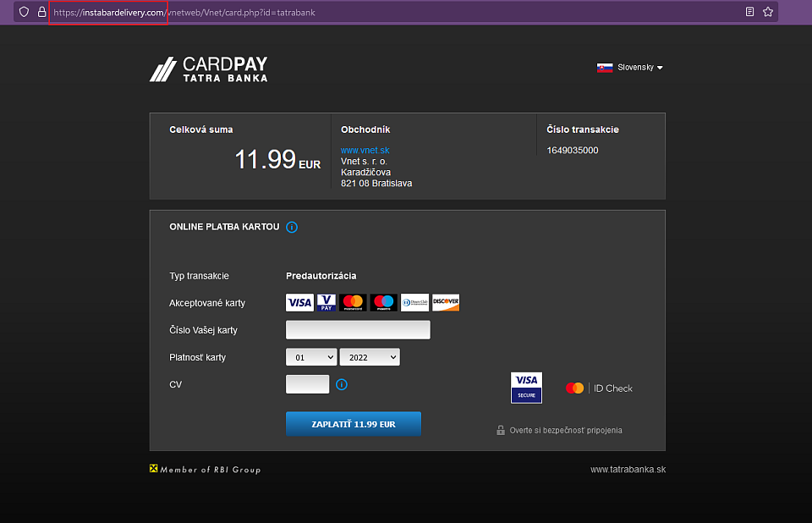This screenshot has height=523, width=812.
Task: Click the transaction number 1649035000
Action: click(573, 151)
